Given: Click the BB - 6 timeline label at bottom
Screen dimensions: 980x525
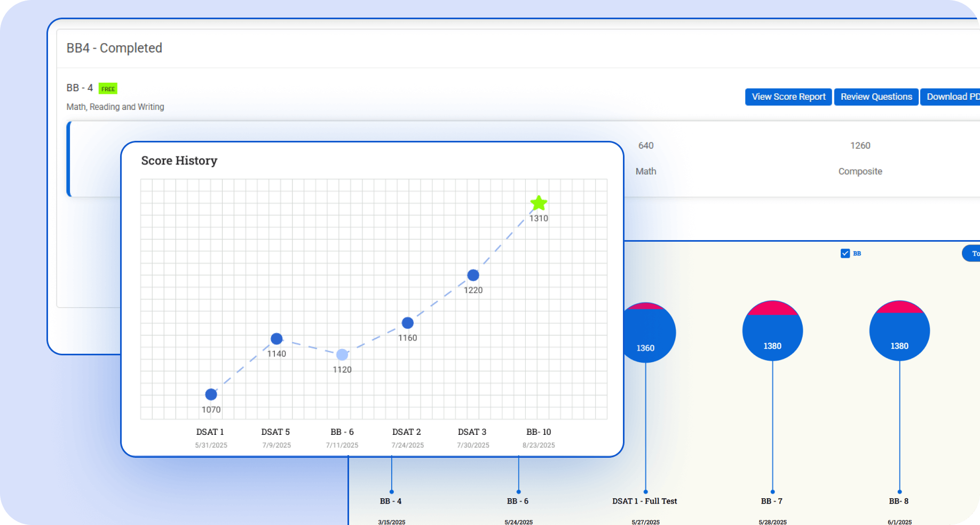Looking at the screenshot, I should [518, 501].
